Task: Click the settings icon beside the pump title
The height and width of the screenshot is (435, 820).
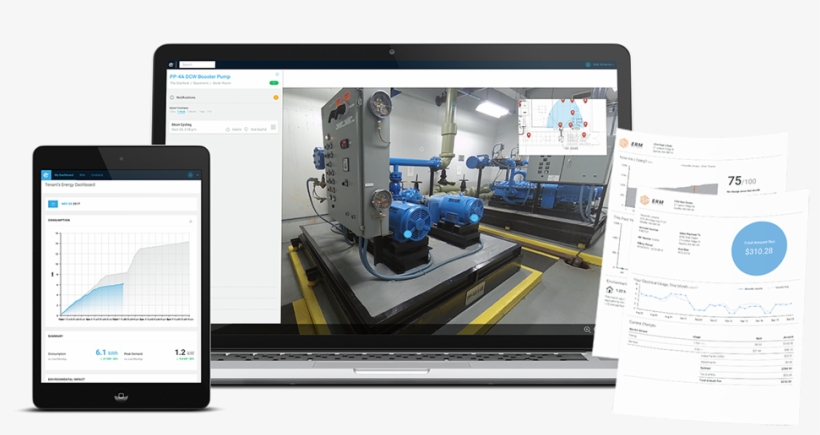Action: click(x=277, y=75)
